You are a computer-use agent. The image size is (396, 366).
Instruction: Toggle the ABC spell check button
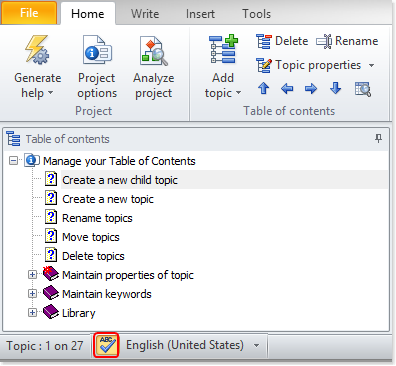tap(106, 345)
